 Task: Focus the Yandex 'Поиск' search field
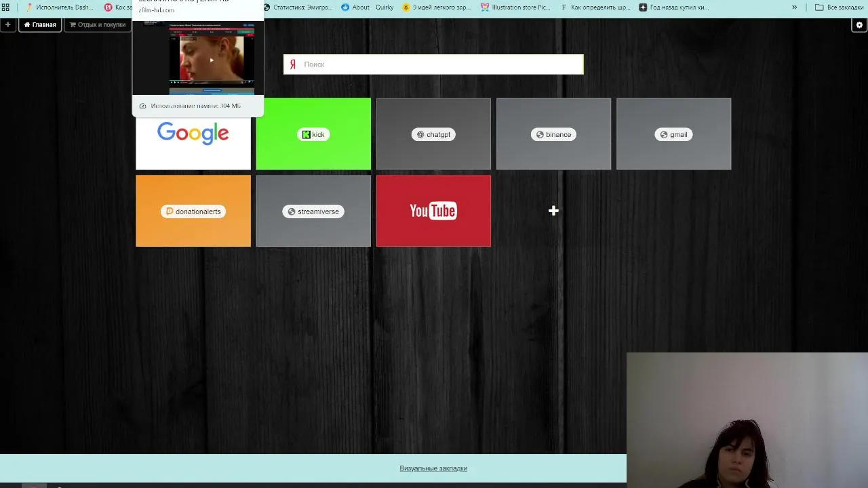[433, 64]
